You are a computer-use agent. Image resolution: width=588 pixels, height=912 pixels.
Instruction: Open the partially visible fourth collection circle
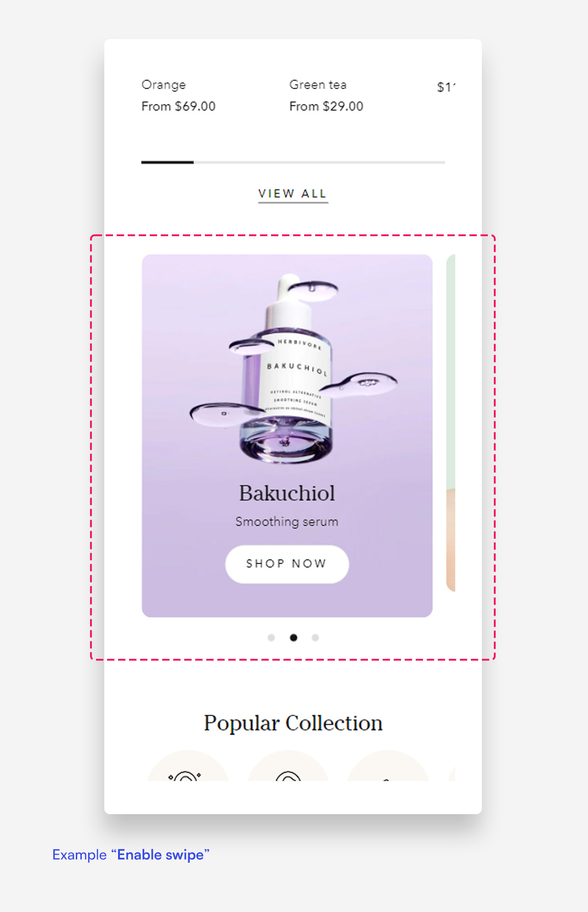coord(452,773)
